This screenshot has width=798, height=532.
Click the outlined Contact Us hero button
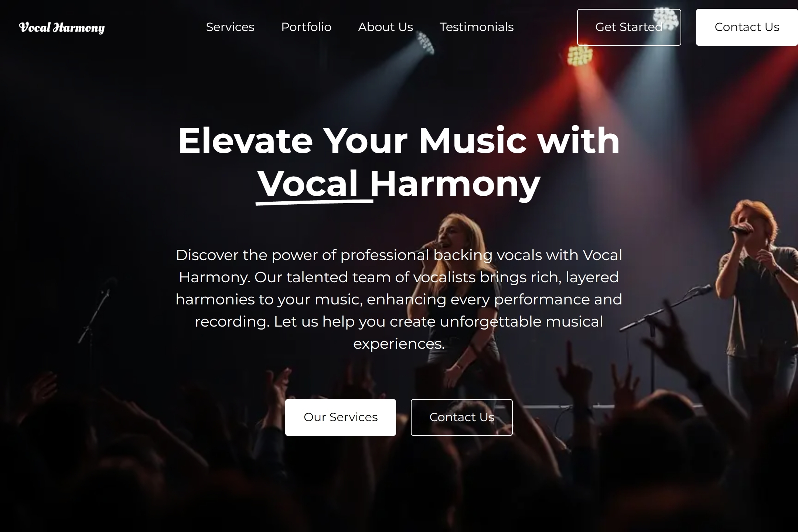point(461,417)
